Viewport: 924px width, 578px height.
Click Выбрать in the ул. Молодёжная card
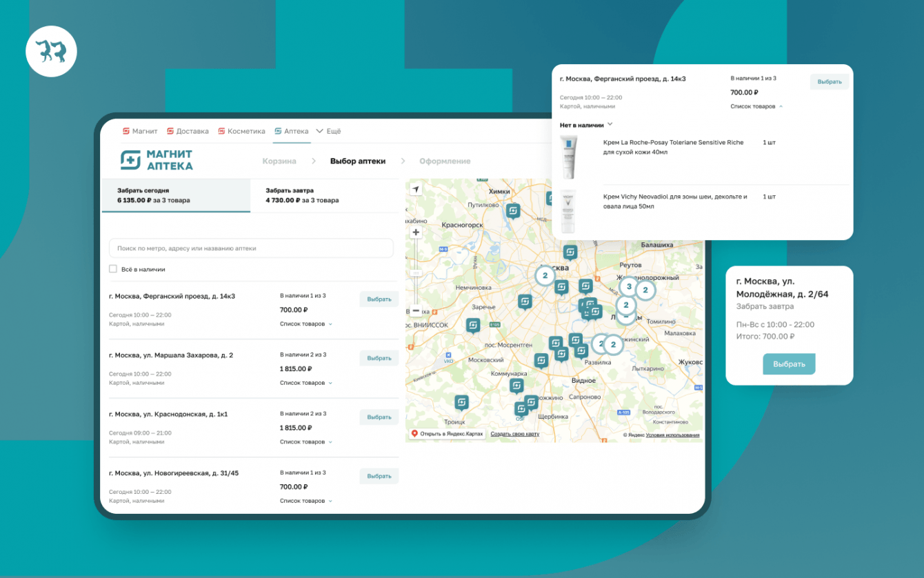coord(789,364)
